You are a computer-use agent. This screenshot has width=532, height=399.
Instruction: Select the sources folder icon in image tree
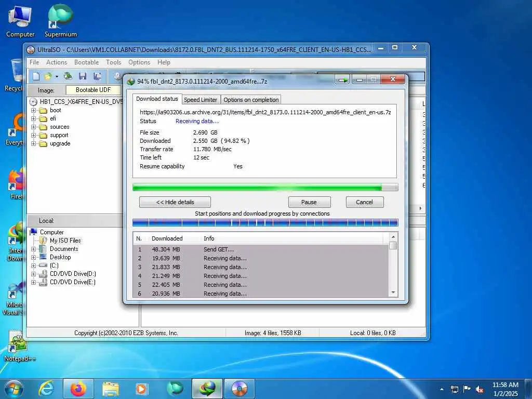[43, 127]
